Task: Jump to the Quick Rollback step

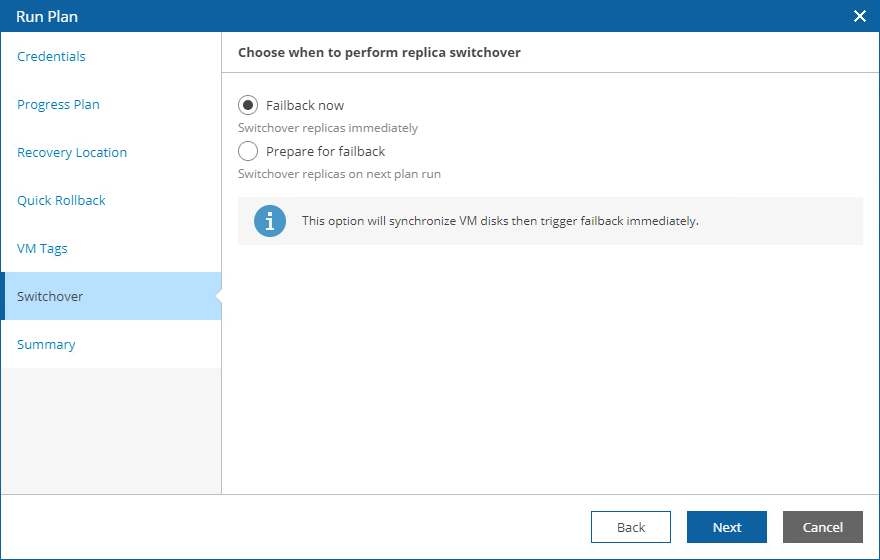Action: 61,200
